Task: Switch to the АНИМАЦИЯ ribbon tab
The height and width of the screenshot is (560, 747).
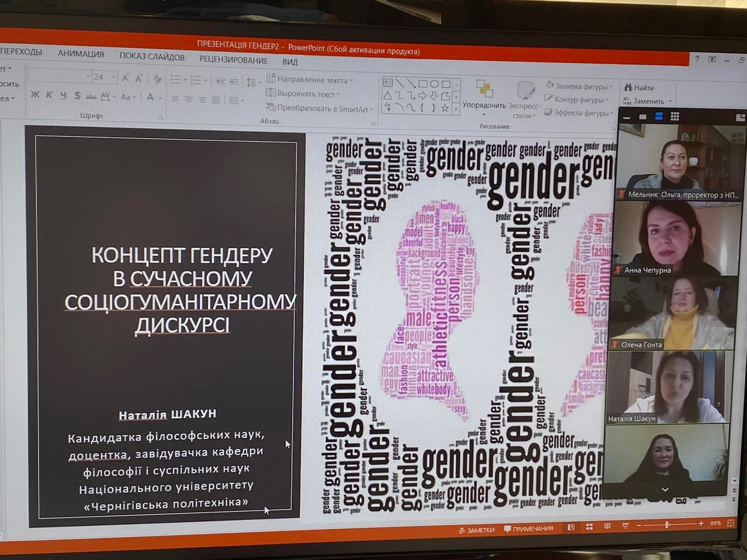Action: (x=81, y=54)
